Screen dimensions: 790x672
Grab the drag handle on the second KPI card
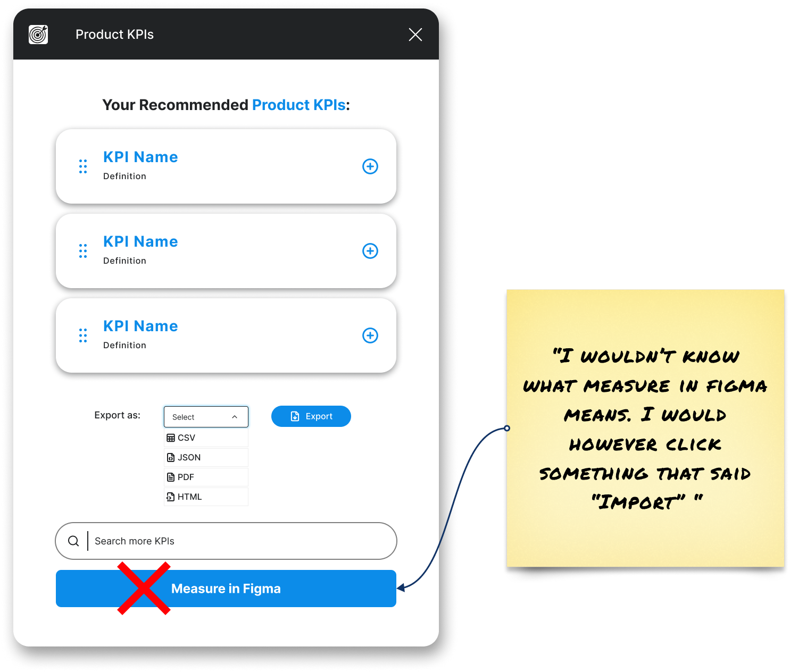click(83, 251)
